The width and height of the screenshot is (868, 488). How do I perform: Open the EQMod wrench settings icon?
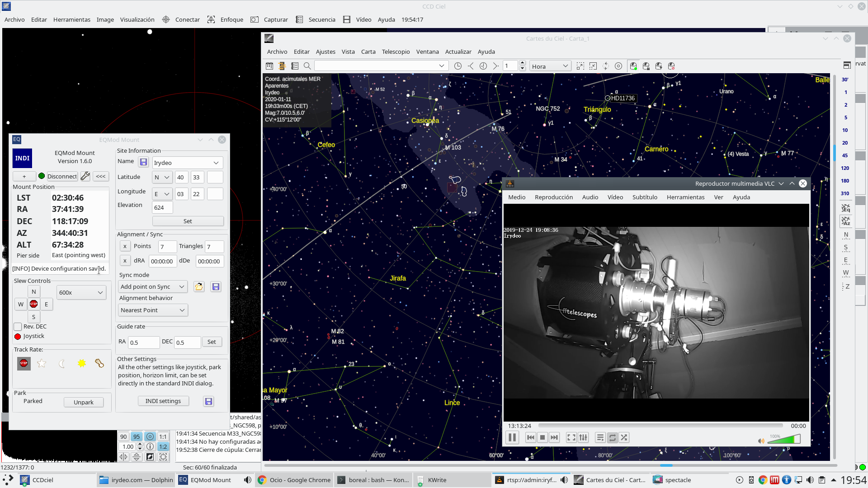(x=85, y=176)
